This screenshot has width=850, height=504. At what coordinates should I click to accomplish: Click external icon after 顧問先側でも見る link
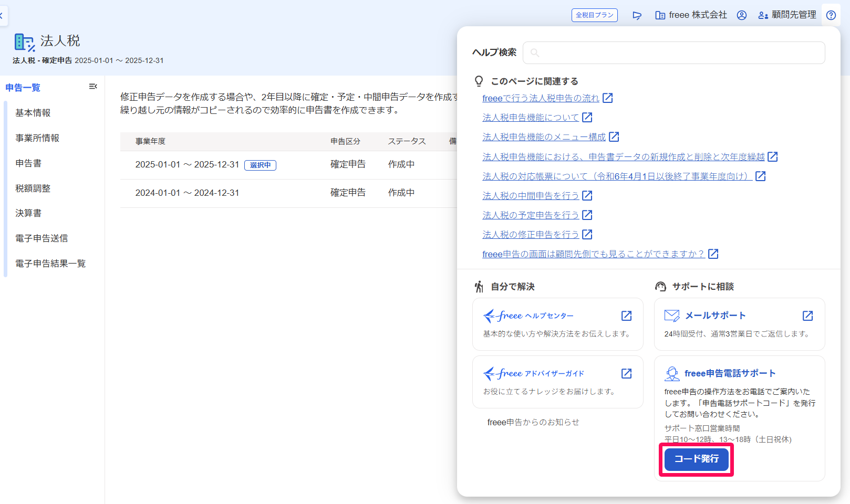(x=713, y=254)
